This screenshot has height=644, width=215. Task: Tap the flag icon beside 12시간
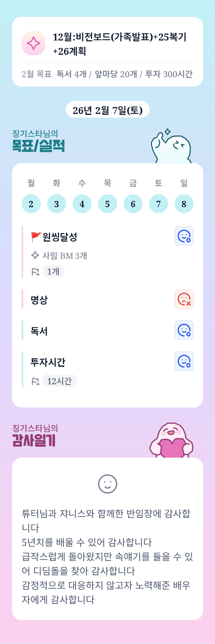[35, 381]
